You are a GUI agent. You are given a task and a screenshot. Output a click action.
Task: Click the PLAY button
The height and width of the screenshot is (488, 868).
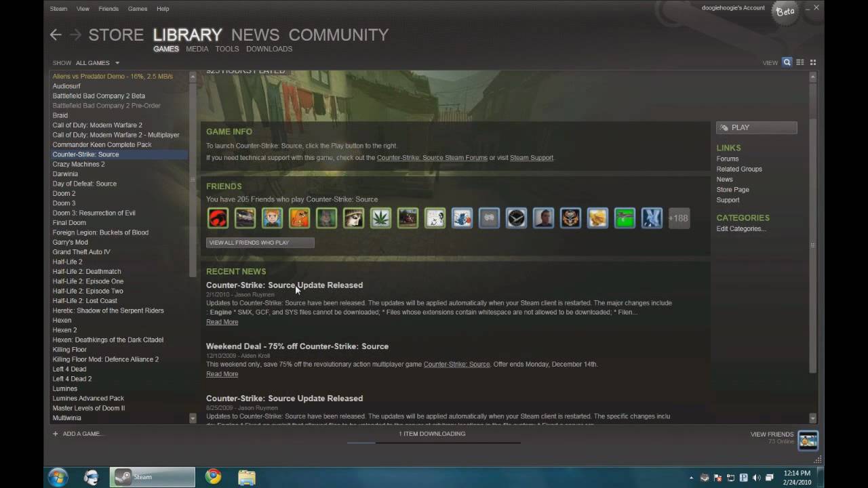click(x=756, y=127)
